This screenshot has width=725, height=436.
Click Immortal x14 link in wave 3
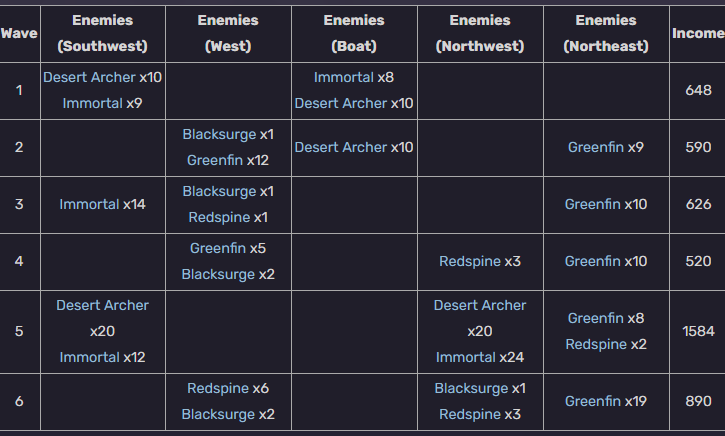click(89, 204)
